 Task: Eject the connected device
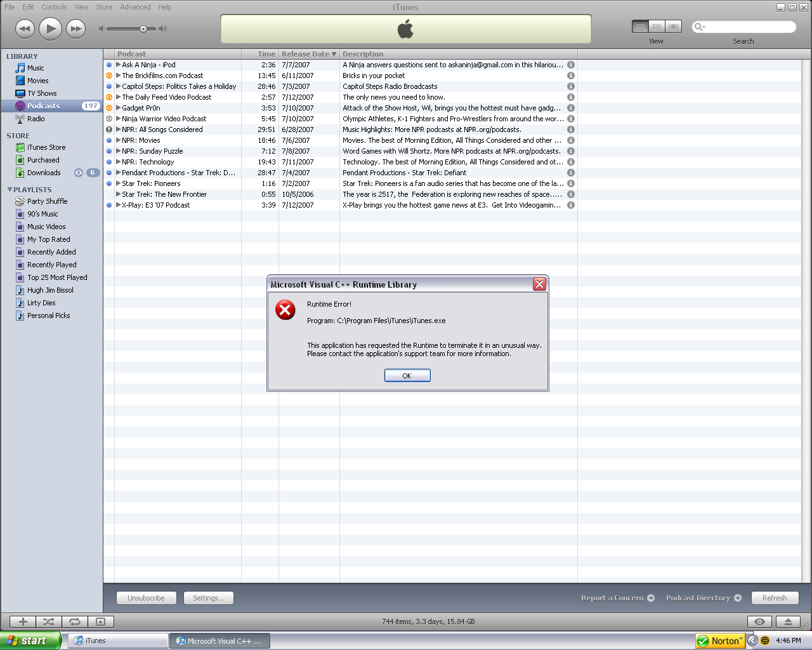click(x=788, y=621)
